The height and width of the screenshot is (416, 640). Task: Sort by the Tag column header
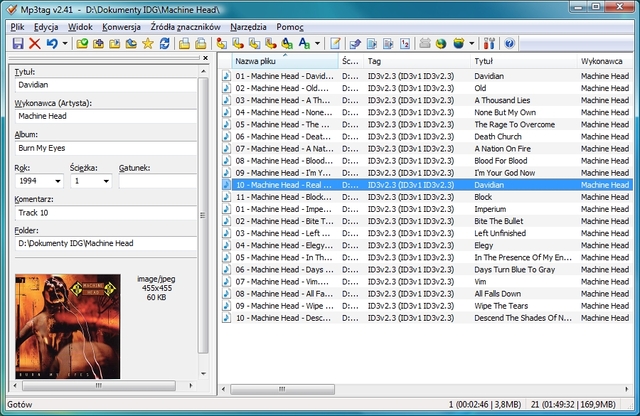click(x=417, y=61)
